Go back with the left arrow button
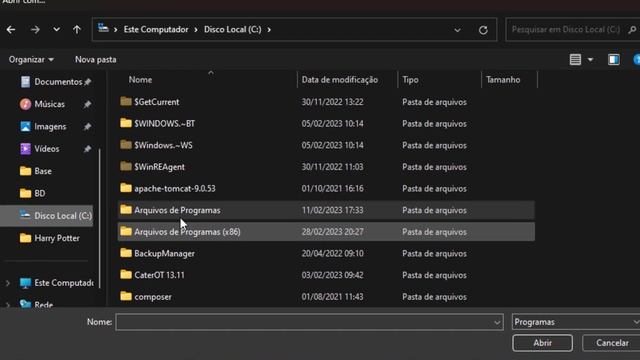Screen dimensions: 640x360 click(x=11, y=29)
